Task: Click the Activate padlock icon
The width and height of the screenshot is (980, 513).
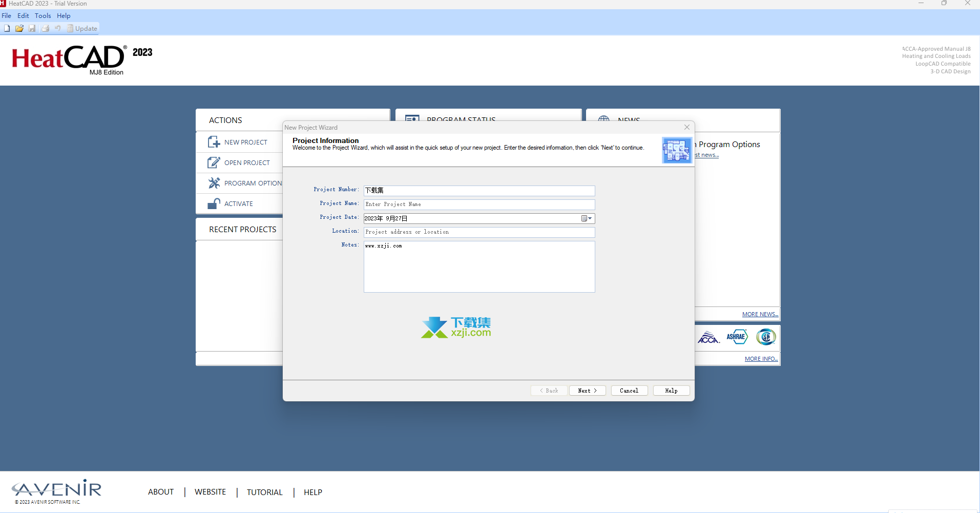Action: coord(214,203)
